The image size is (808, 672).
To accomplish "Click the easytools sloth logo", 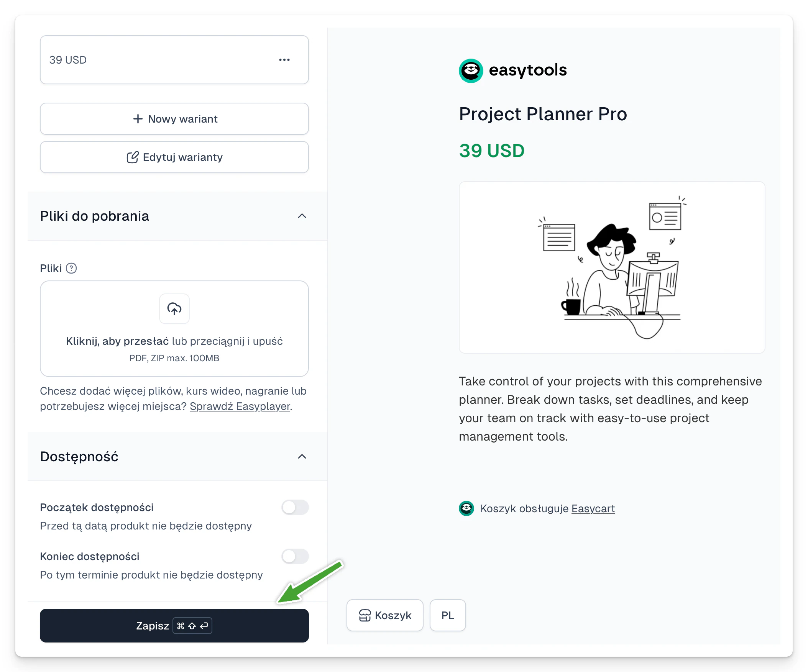I will (x=471, y=71).
